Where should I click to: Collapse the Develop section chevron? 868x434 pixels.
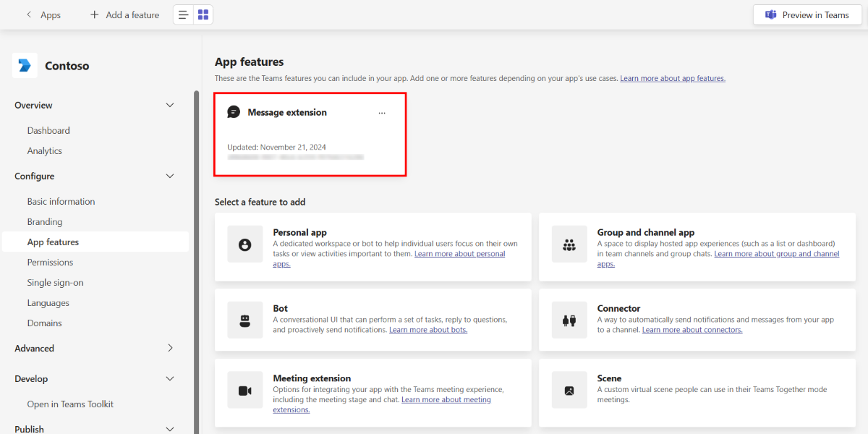coord(170,379)
